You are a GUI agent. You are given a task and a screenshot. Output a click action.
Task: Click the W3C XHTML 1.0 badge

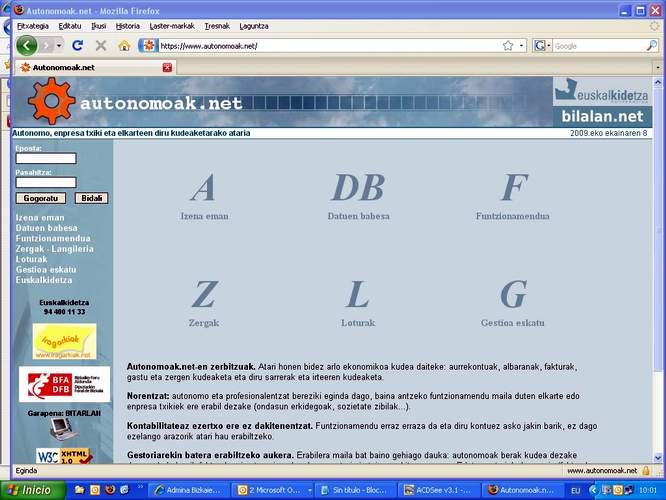pos(65,456)
